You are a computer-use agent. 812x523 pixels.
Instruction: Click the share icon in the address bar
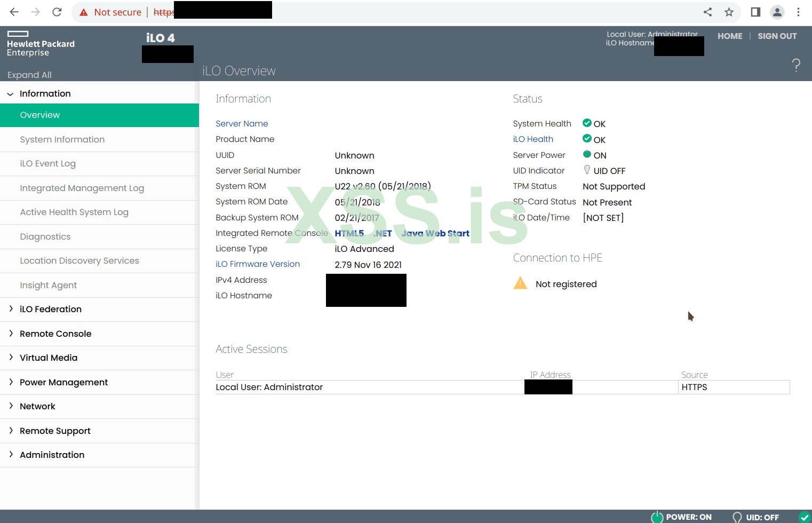pyautogui.click(x=708, y=12)
